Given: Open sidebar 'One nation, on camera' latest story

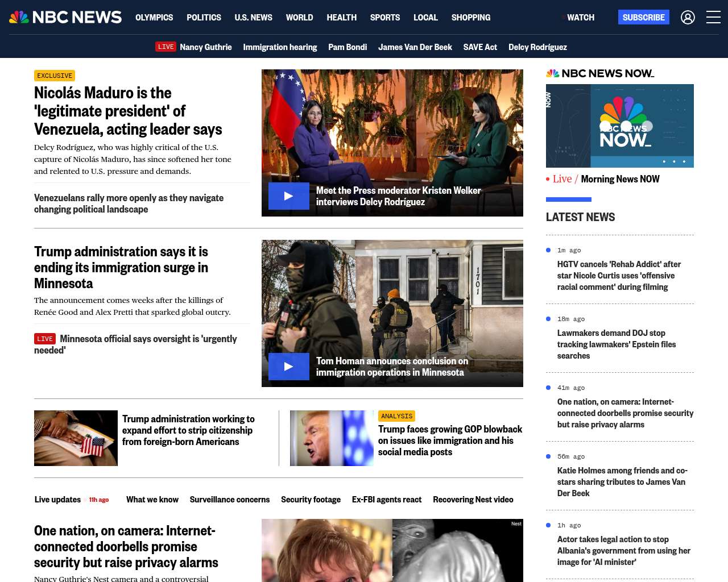Looking at the screenshot, I should point(625,413).
